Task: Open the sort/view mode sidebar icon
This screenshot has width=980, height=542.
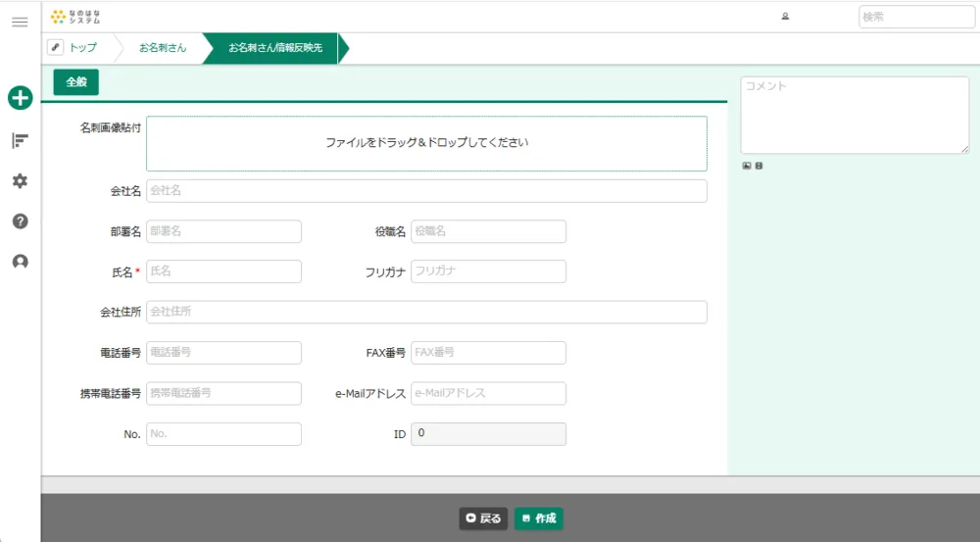Action: [20, 141]
